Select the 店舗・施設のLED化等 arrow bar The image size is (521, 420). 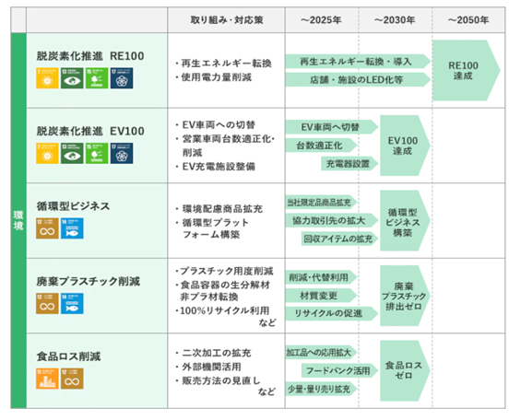(358, 79)
